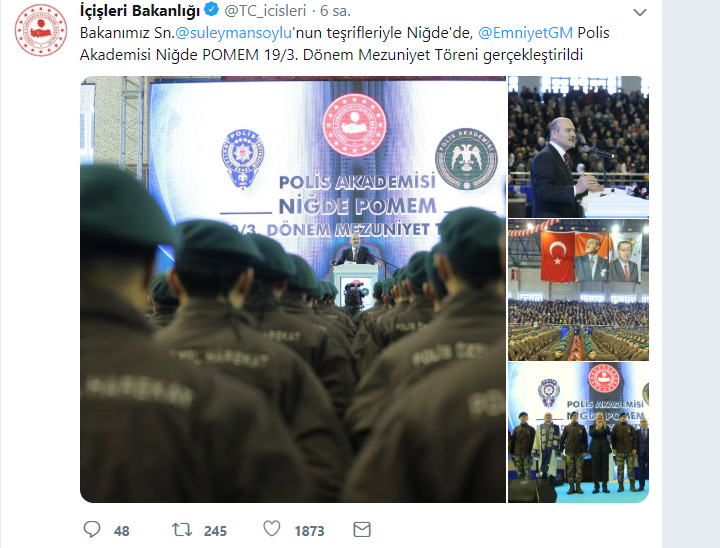The image size is (720, 548).
Task: Open photo with Turkish flag and portraits
Action: coord(578,290)
